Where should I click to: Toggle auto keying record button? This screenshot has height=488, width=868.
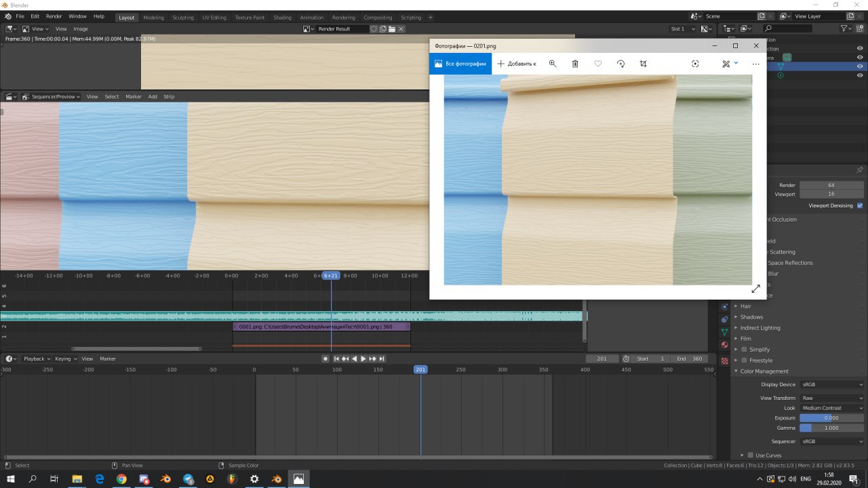pos(325,359)
